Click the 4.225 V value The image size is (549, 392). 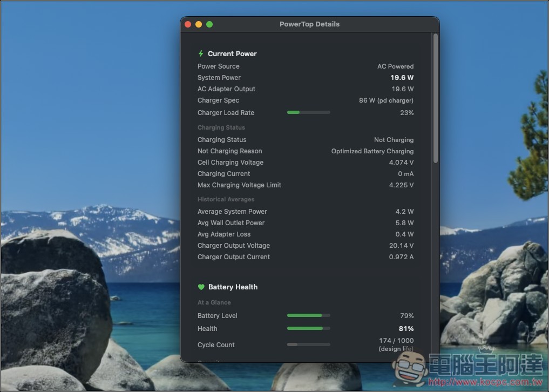pyautogui.click(x=401, y=185)
